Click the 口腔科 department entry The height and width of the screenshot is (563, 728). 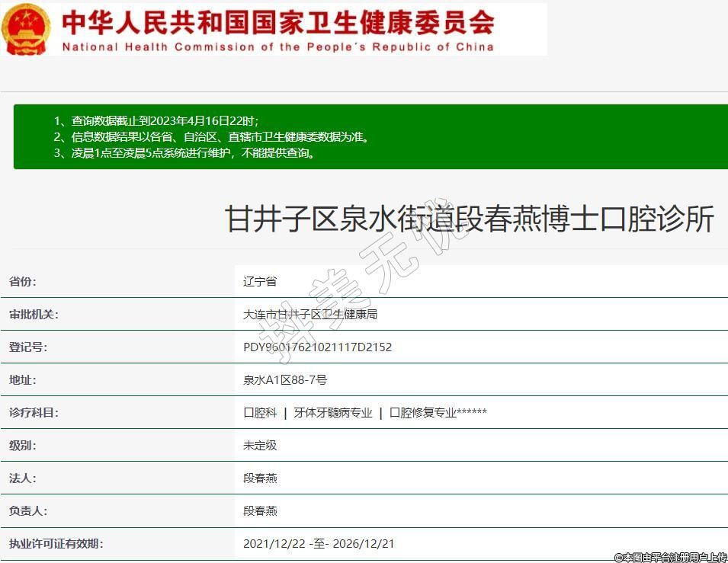[260, 413]
